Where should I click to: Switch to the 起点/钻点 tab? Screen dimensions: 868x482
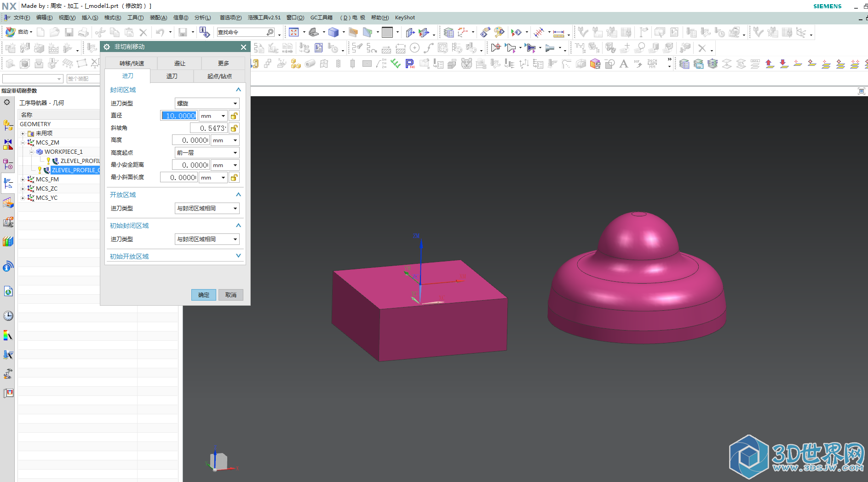219,76
